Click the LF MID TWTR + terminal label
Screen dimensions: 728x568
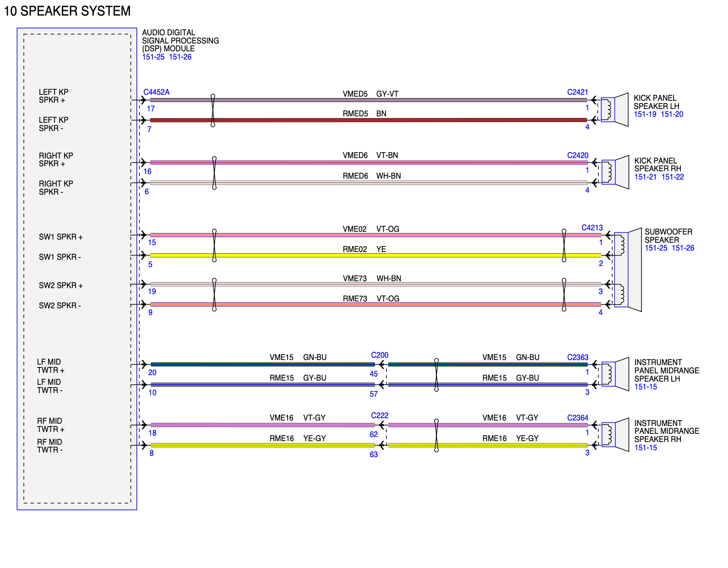click(51, 366)
